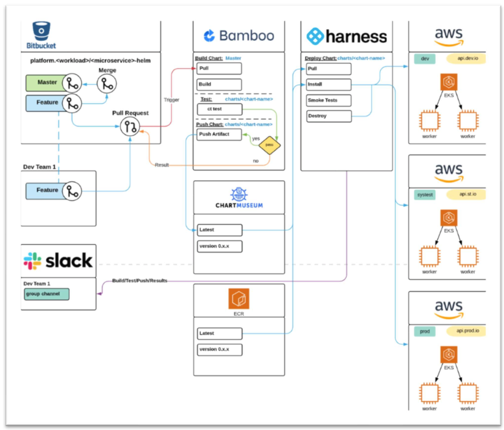The height and width of the screenshot is (430, 504).
Task: Click the no label below the pass diamond
Action: tap(255, 161)
